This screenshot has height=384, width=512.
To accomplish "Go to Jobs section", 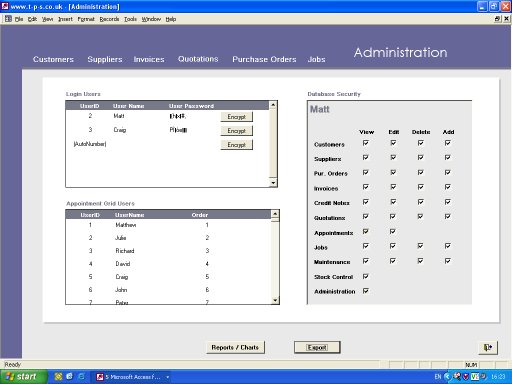I will tap(316, 59).
